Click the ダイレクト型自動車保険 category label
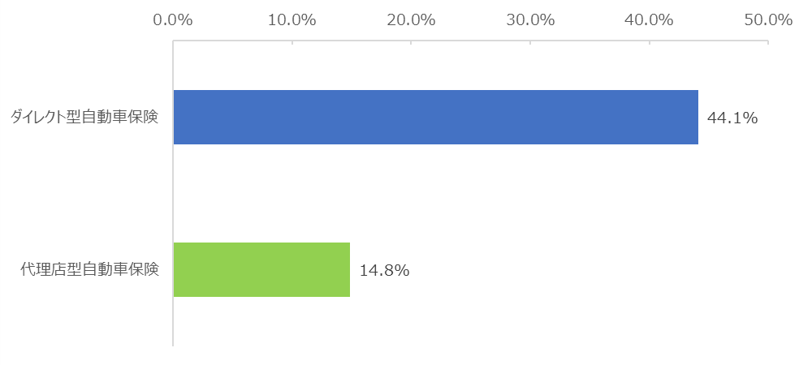Screen dimensions: 812x365 [x=85, y=118]
